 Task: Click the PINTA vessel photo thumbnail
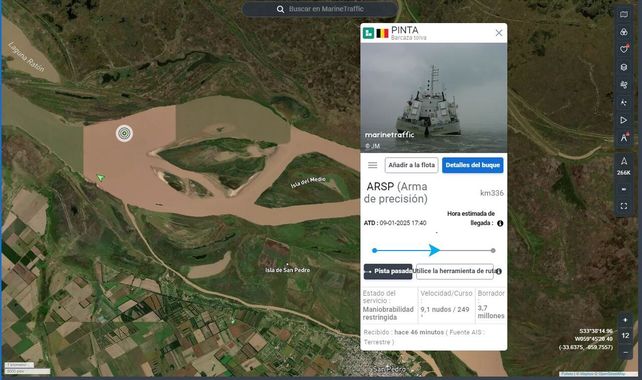coord(434,97)
